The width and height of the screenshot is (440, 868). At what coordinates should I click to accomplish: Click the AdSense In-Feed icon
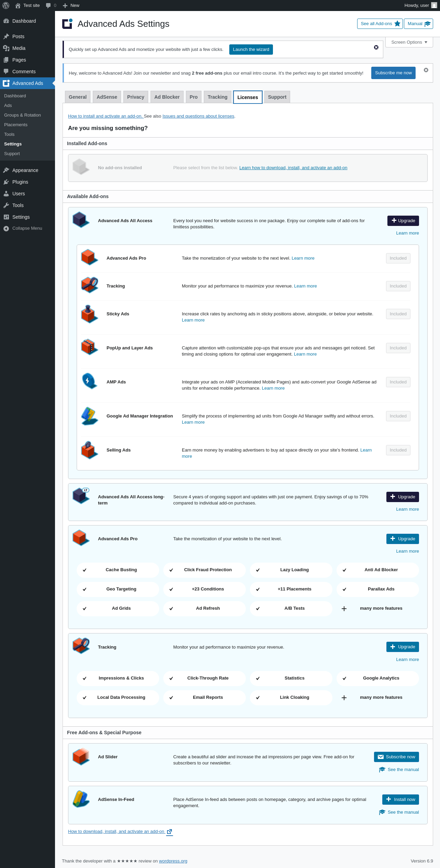[x=81, y=799]
